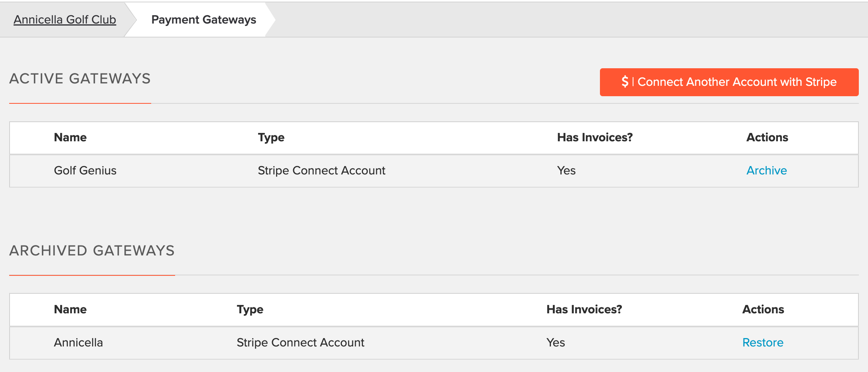868x372 pixels.
Task: Archive the Golf Genius gateway
Action: tap(766, 170)
